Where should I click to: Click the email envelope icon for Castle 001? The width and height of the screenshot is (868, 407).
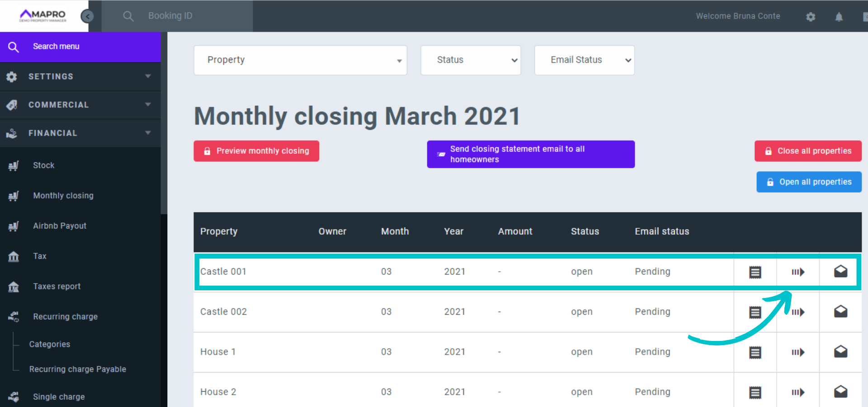coord(840,271)
